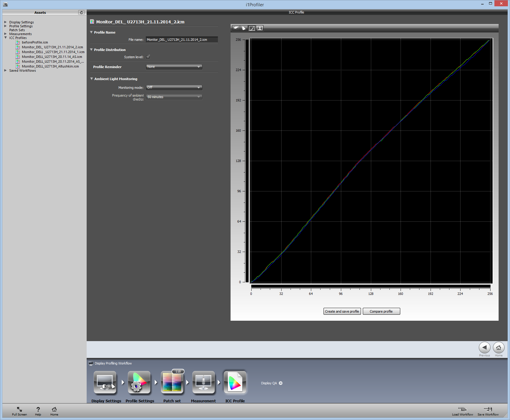Expand the Saved Workflows tree node

5,70
